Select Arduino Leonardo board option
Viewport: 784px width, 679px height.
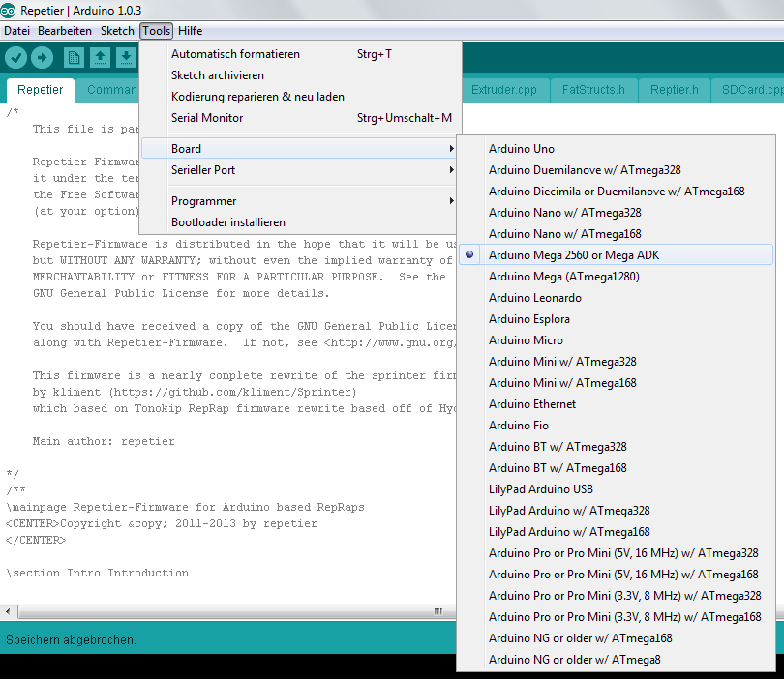tap(534, 298)
